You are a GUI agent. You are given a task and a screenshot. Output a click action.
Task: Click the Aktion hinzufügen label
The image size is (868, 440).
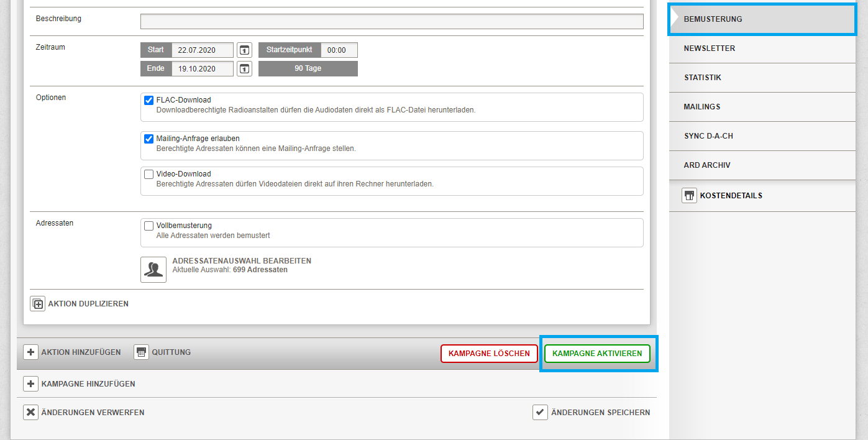tap(81, 352)
